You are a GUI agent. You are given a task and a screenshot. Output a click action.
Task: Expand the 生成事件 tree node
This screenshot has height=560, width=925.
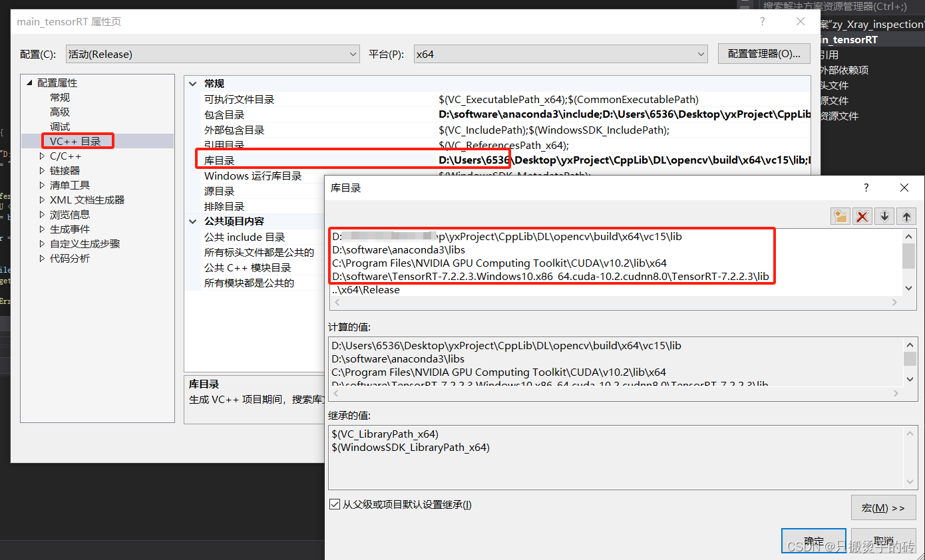43,229
